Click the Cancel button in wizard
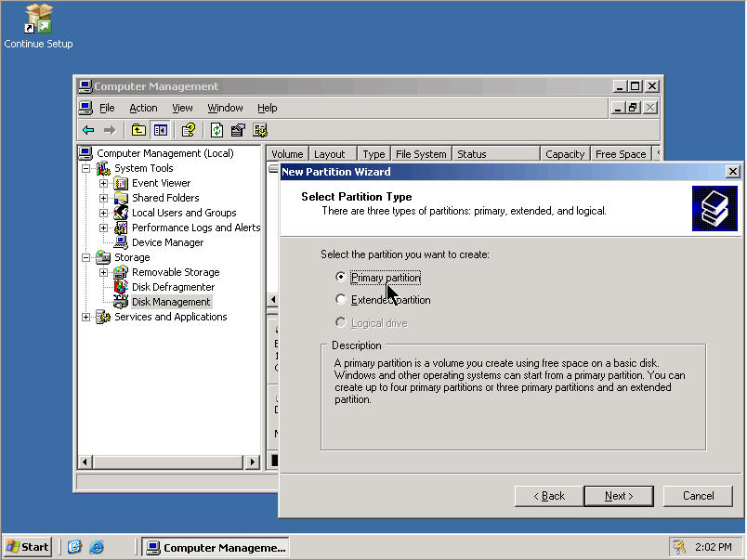 point(698,496)
